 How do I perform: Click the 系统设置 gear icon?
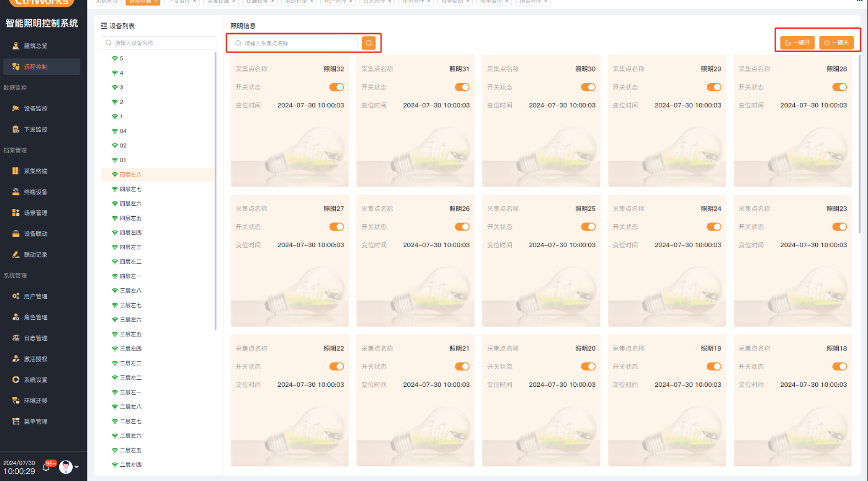[16, 380]
